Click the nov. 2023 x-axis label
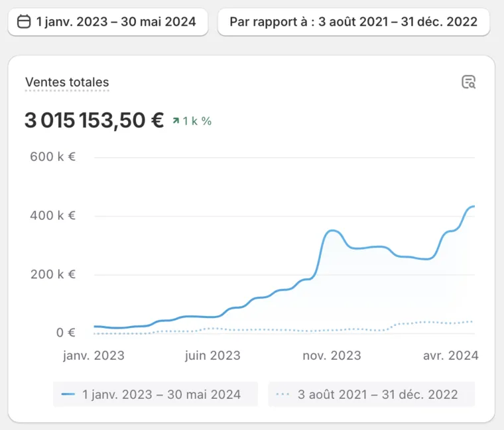This screenshot has width=504, height=430. pos(332,356)
